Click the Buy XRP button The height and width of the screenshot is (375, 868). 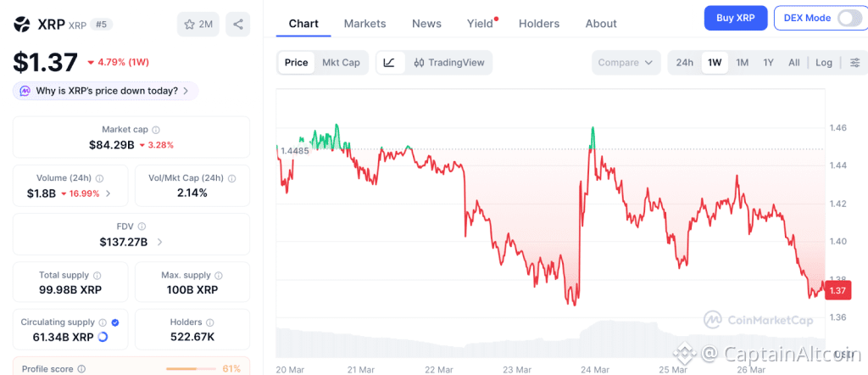pos(735,18)
